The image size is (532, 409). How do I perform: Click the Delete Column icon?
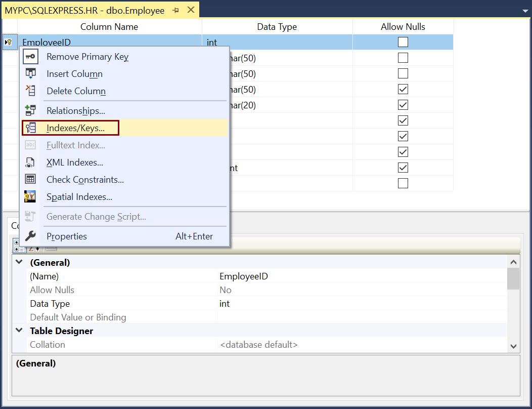tap(30, 91)
